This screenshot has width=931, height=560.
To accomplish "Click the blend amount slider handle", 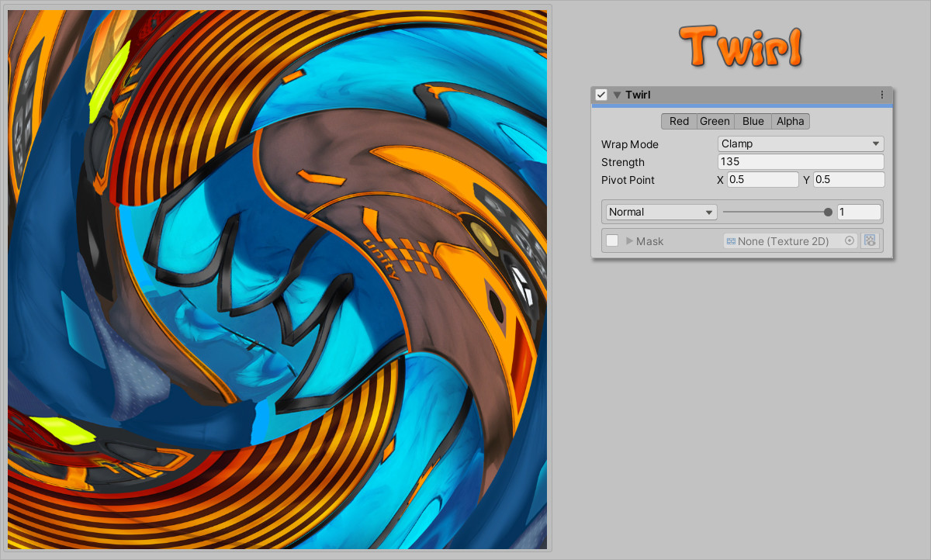I will click(x=828, y=212).
